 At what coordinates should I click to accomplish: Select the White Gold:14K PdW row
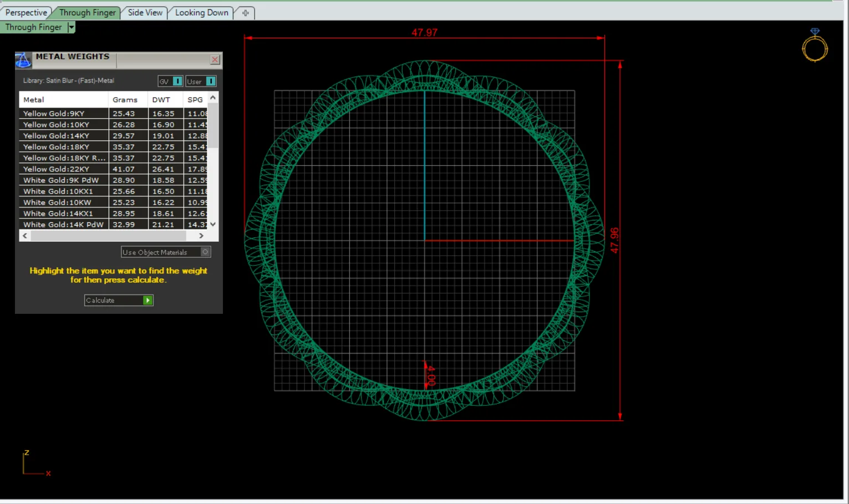(x=113, y=225)
